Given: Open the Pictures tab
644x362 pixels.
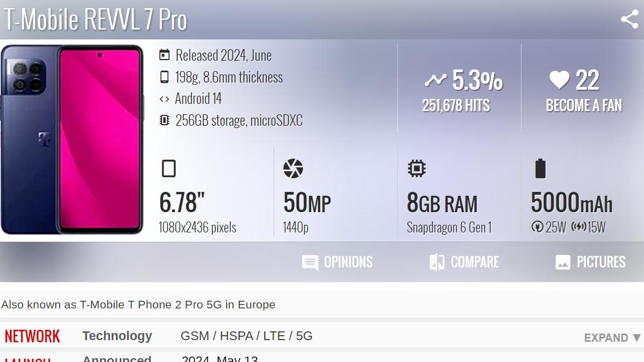Looking at the screenshot, I should pyautogui.click(x=590, y=262).
